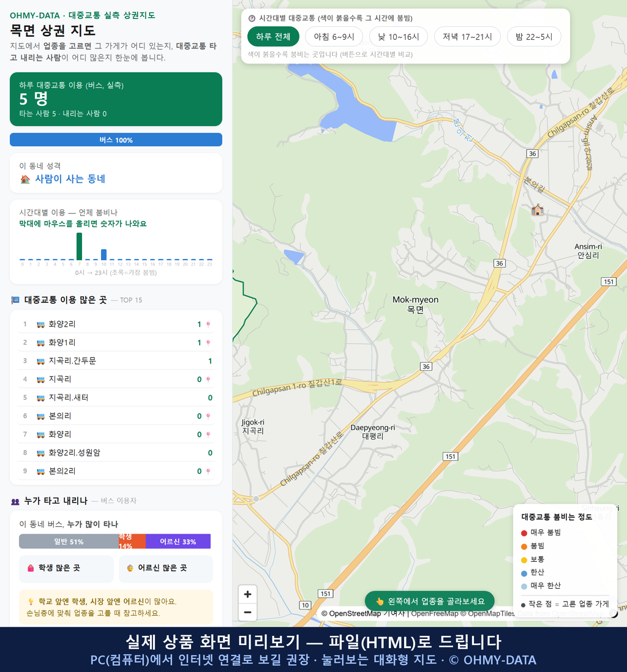Click the bus icon next to 화양1리
Image resolution: width=627 pixels, height=672 pixels.
(41, 343)
